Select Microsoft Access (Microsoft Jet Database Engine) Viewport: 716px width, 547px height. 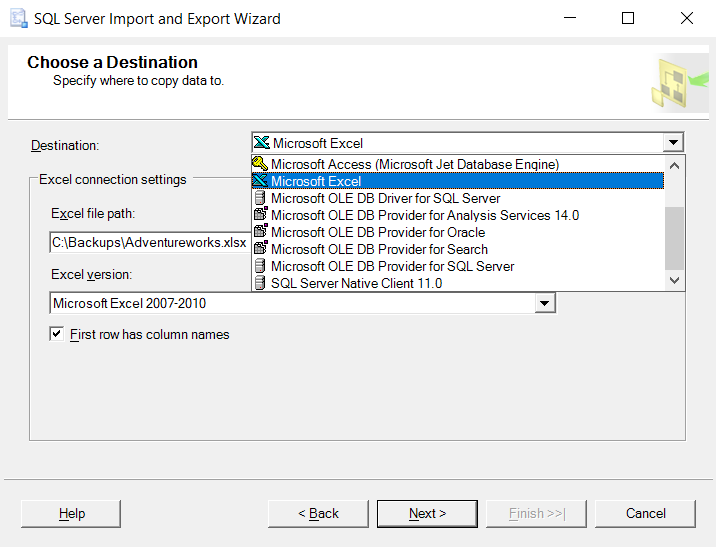coord(458,164)
